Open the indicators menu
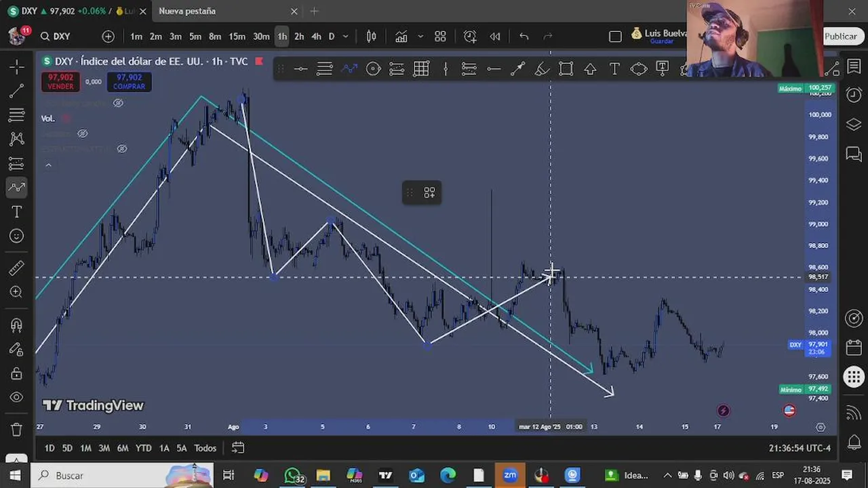 (401, 37)
